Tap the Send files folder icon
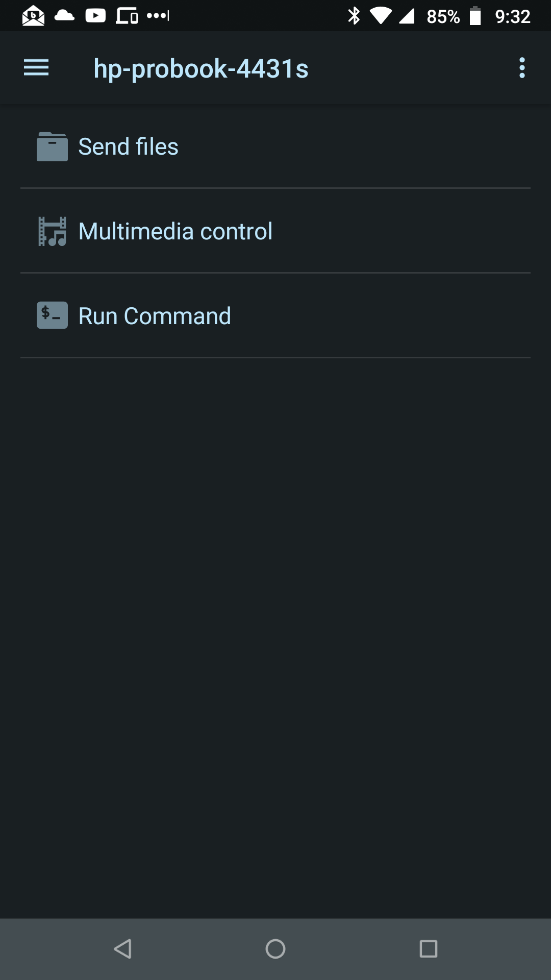 tap(52, 147)
